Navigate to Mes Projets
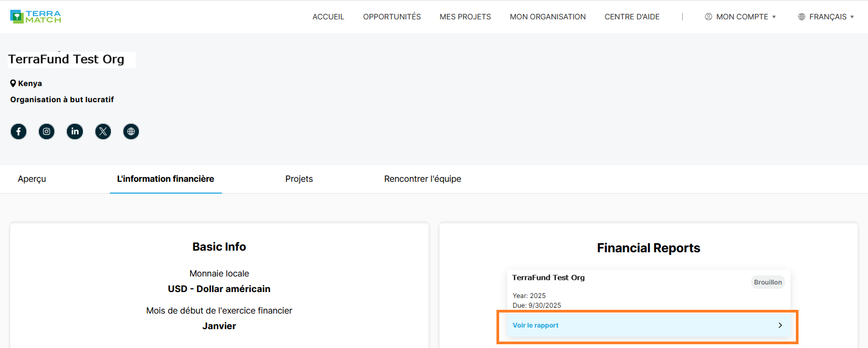The height and width of the screenshot is (348, 868). [465, 17]
